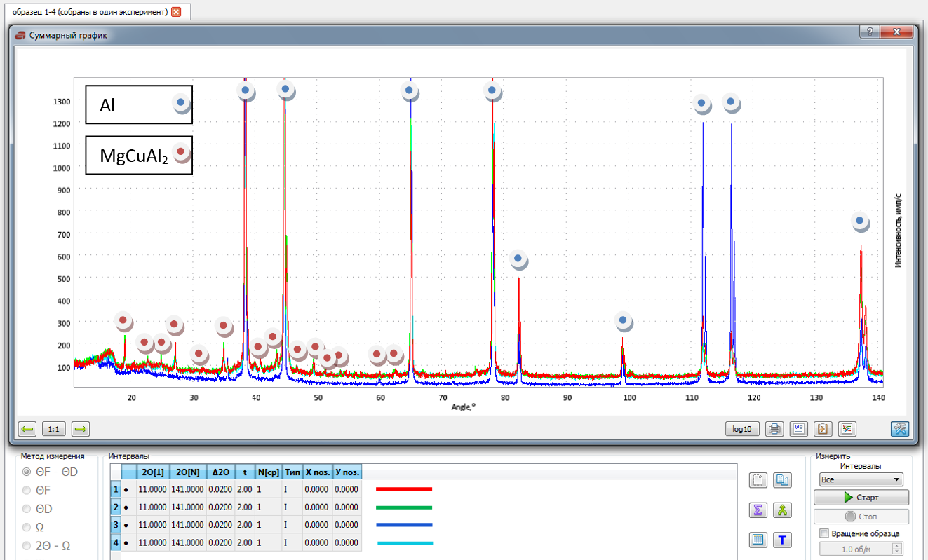Click the red curve color line in row 1
The image size is (928, 560).
(403, 489)
